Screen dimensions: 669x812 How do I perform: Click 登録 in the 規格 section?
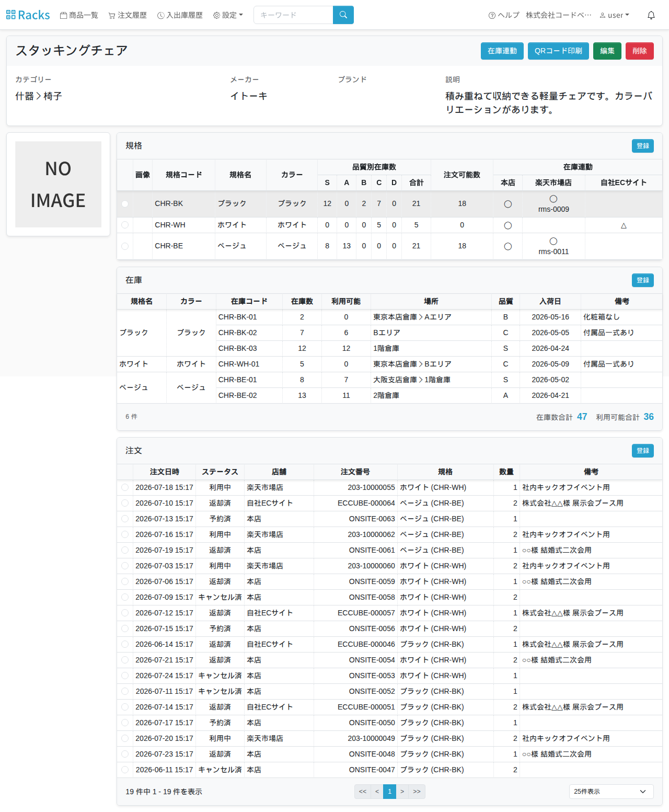(643, 146)
